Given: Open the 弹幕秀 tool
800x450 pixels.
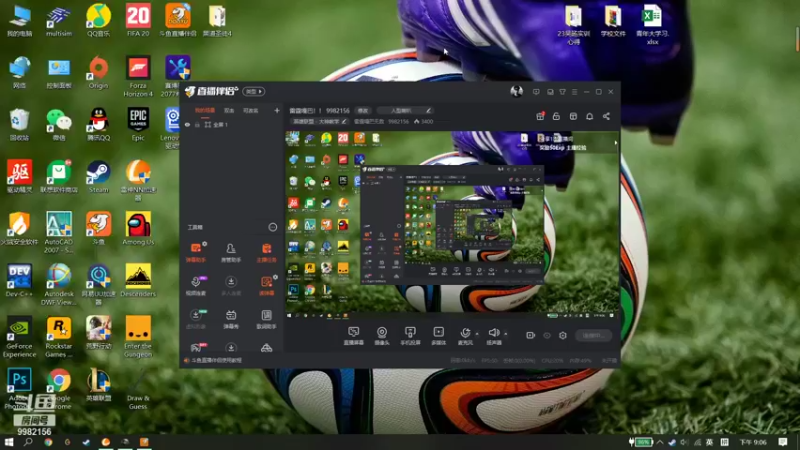Looking at the screenshot, I should [231, 319].
